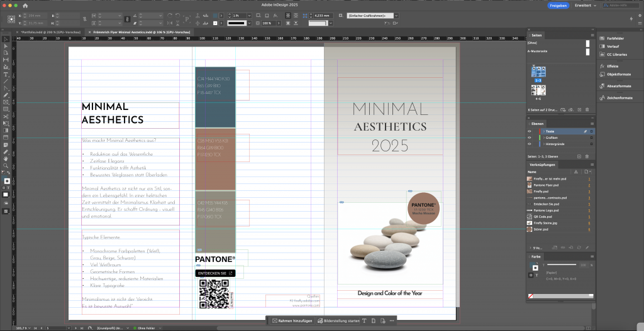Select the Type tool in the toolbox
644x331 pixels.
pyautogui.click(x=6, y=74)
